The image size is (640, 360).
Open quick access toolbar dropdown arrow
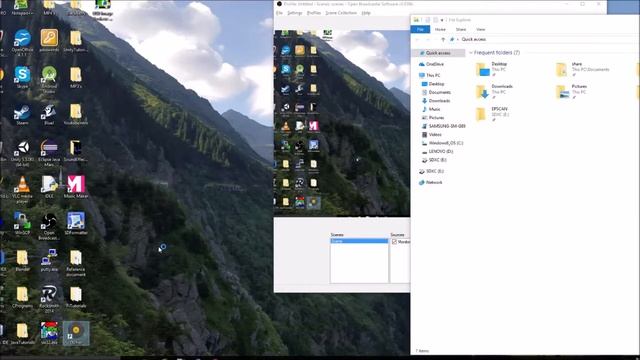pos(442,20)
